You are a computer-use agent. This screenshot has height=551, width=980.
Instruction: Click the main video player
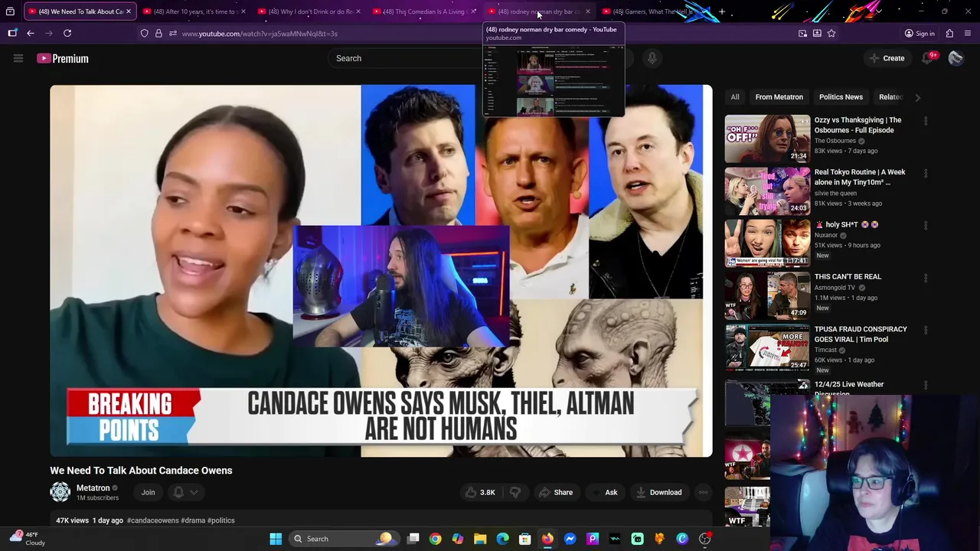(381, 271)
